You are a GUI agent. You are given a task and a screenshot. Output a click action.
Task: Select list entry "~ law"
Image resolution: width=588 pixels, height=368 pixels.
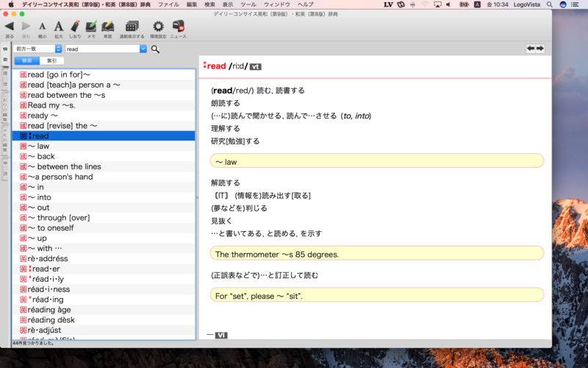[x=104, y=146]
